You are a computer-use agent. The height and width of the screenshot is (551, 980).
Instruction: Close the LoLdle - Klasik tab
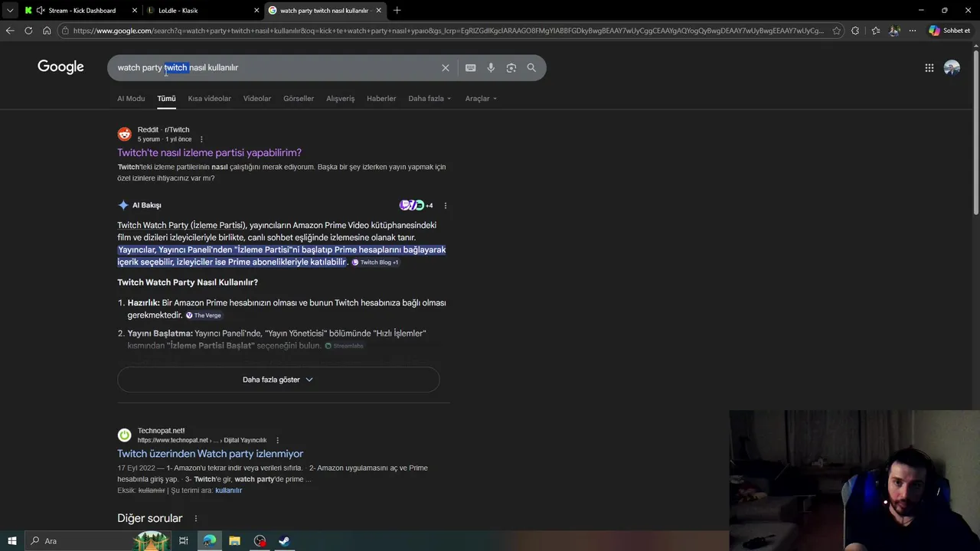pos(256,11)
